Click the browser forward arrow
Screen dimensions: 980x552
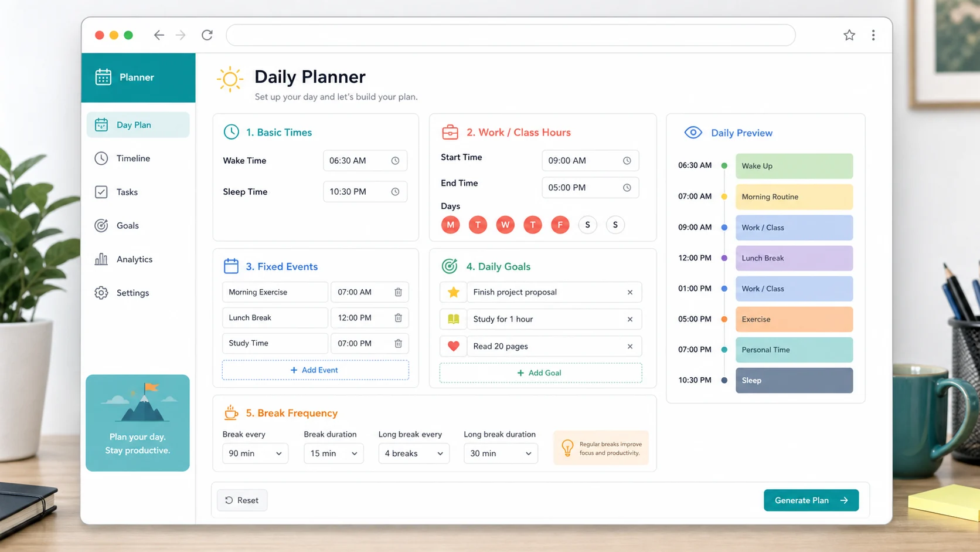click(x=181, y=35)
